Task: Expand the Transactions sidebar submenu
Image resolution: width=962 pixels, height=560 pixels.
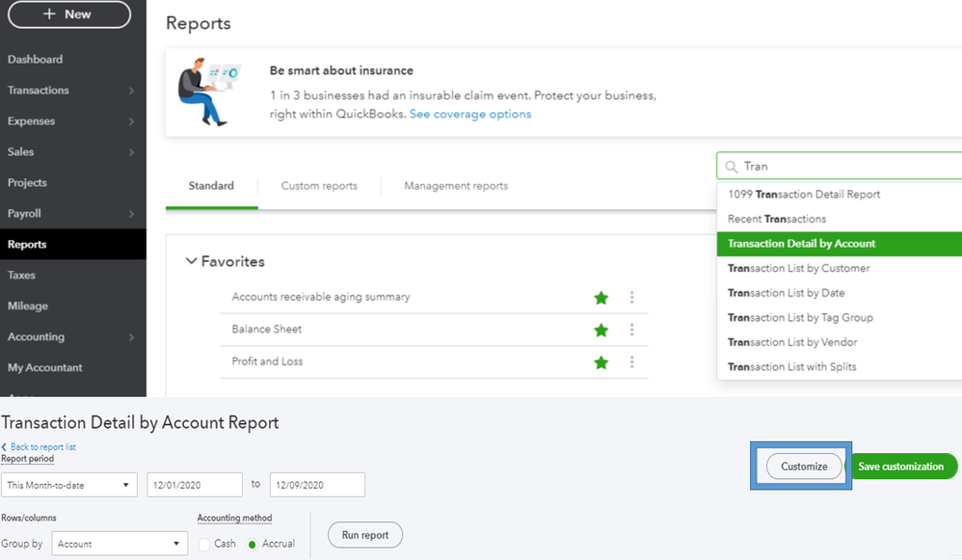Action: point(131,91)
